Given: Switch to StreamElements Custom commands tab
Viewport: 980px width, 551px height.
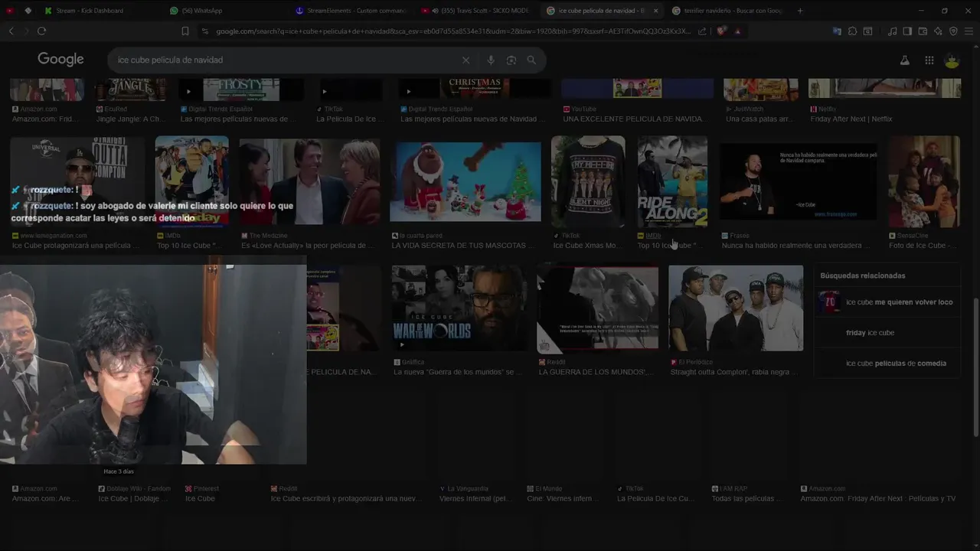Looking at the screenshot, I should (x=352, y=11).
